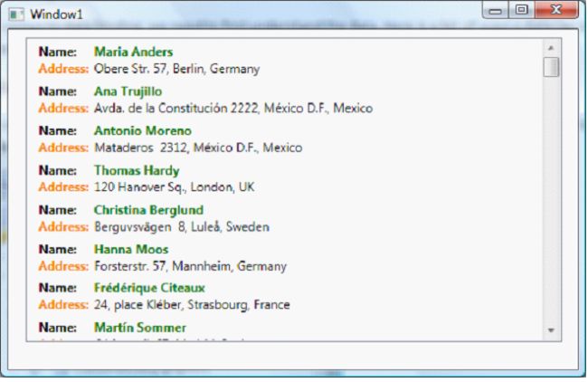Click Address label beside Obere Str. 57
This screenshot has height=382, width=588.
[x=63, y=69]
